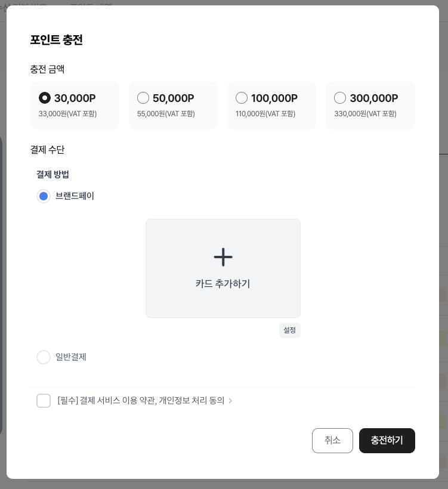
Task: Click the 55,000원(VAT 포함) price text
Action: pos(166,114)
